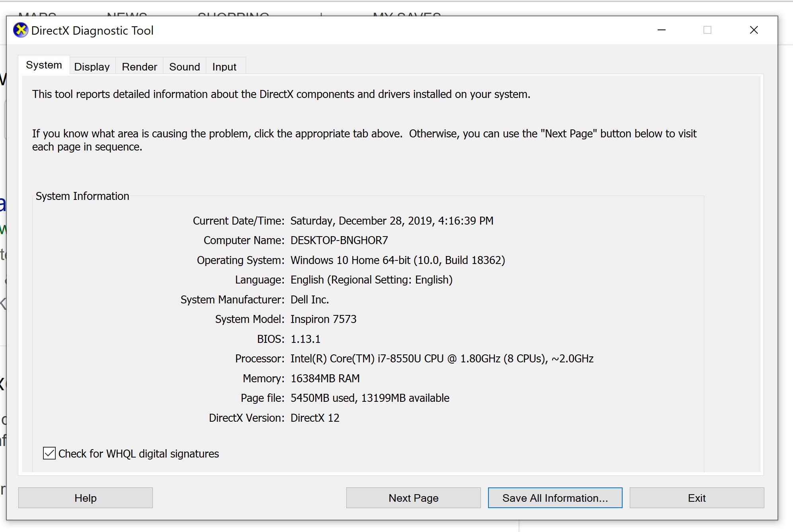The width and height of the screenshot is (793, 532).
Task: Open the Render tab
Action: tap(139, 66)
